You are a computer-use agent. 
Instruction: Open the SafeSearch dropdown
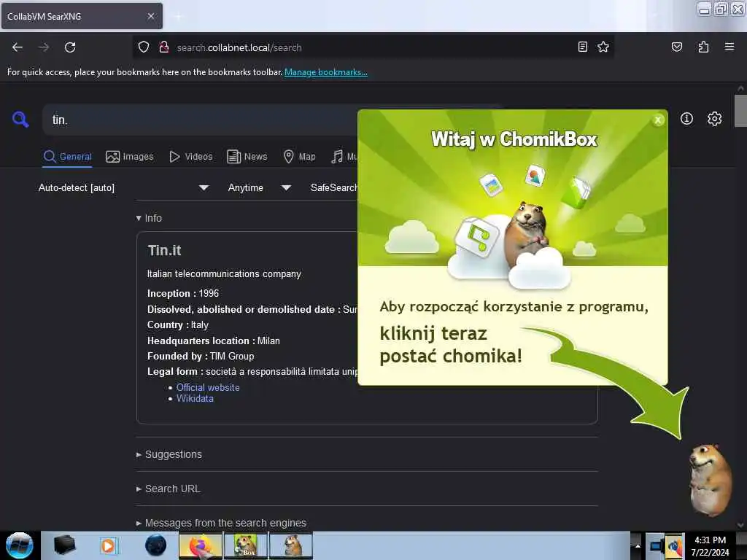(x=333, y=187)
